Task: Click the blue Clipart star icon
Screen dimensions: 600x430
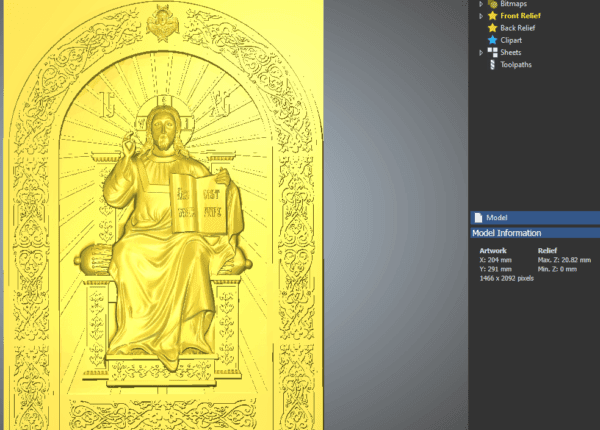Action: pos(493,40)
